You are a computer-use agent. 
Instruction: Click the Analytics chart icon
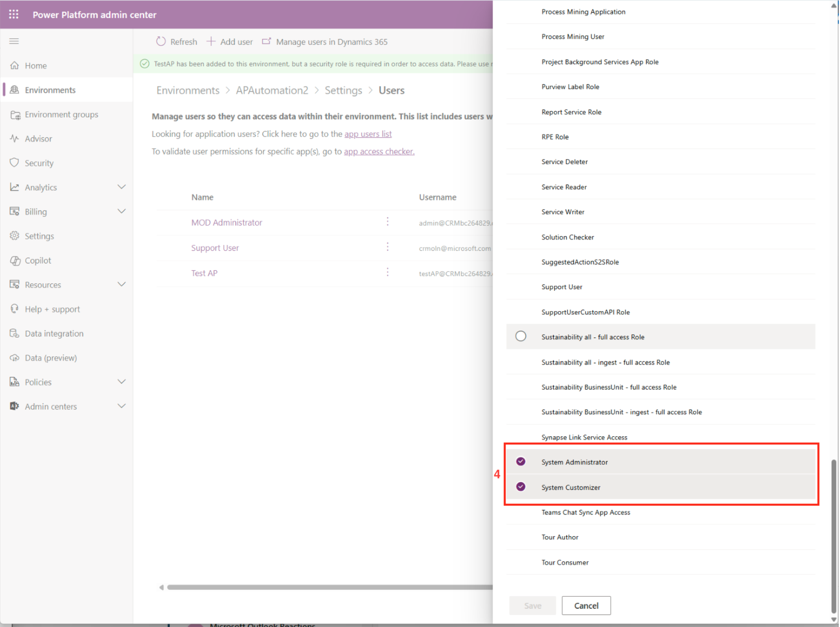(15, 187)
